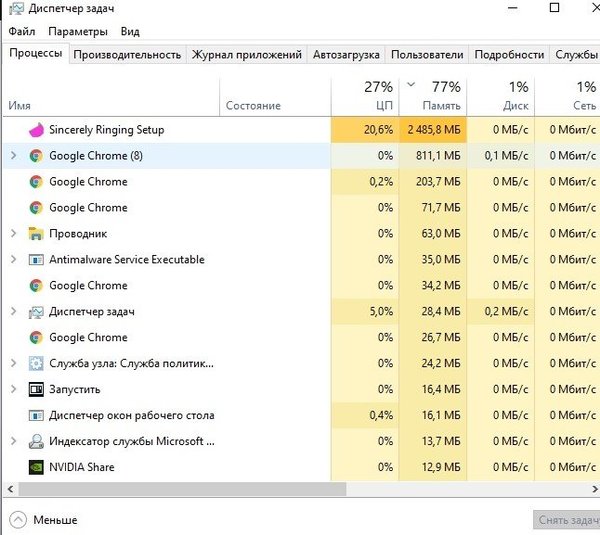Screen dimensions: 600x535
Task: Click the Диспетчер задач process icon
Action: 36,312
